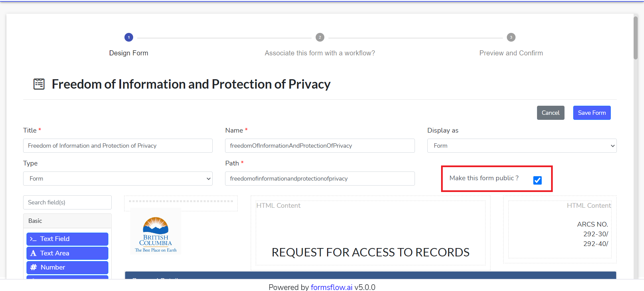Open the Type dropdown
Image resolution: width=644 pixels, height=291 pixels.
point(118,179)
